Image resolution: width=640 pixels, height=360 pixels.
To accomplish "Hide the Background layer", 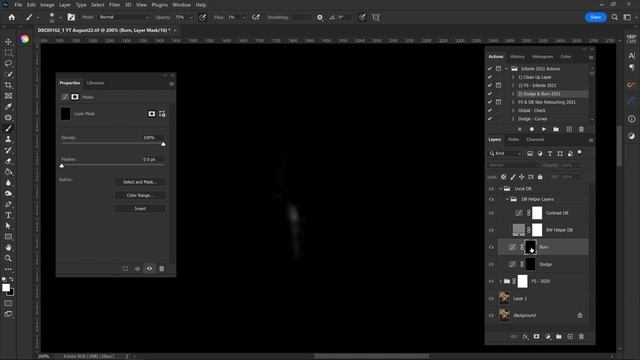I will click(491, 315).
